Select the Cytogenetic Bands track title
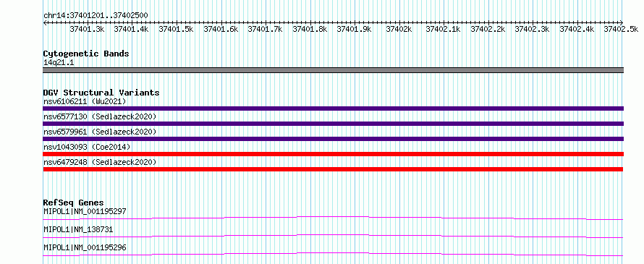 [x=86, y=54]
